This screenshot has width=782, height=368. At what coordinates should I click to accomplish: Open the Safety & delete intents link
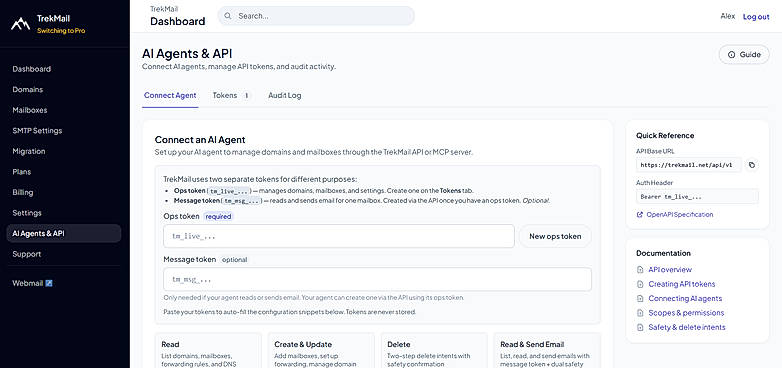(687, 328)
